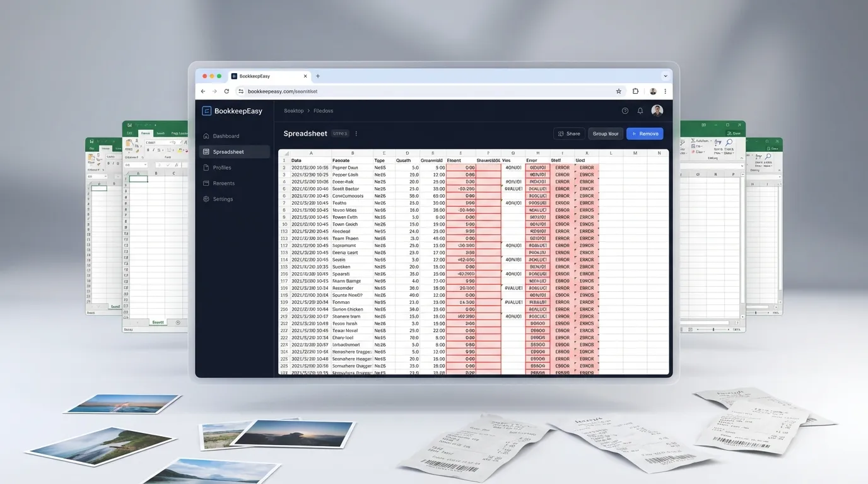Open the Chrome three-dot menu
Image resolution: width=868 pixels, height=484 pixels.
tap(665, 91)
